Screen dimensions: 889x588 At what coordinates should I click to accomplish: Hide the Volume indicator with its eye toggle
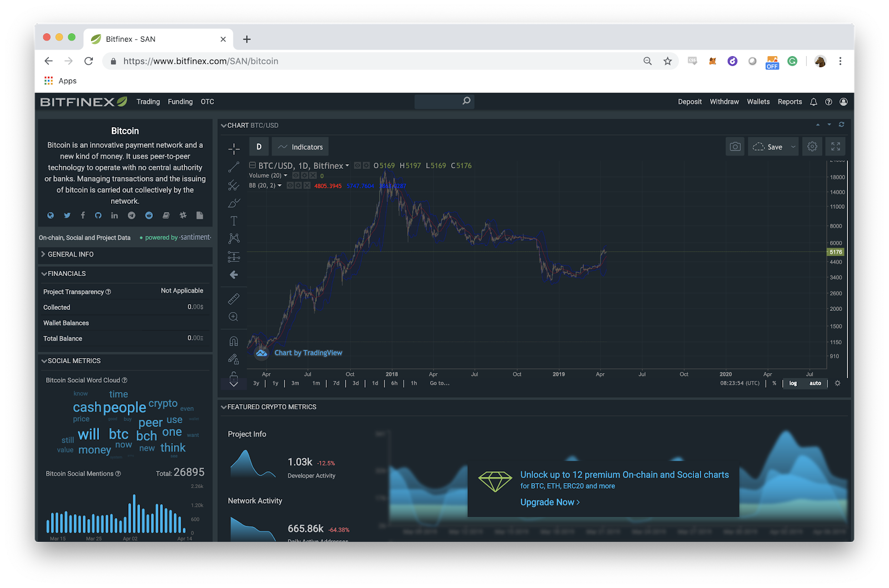tap(296, 175)
